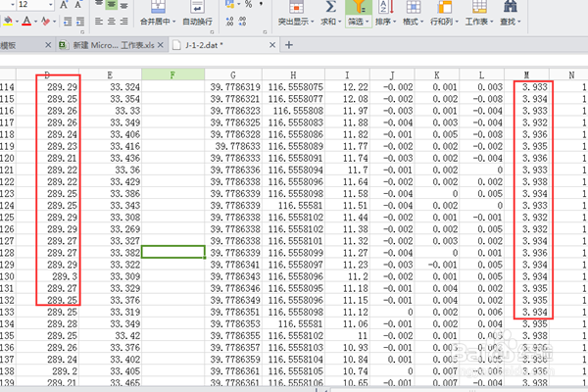Click cell with value 33.324

pyautogui.click(x=110, y=87)
